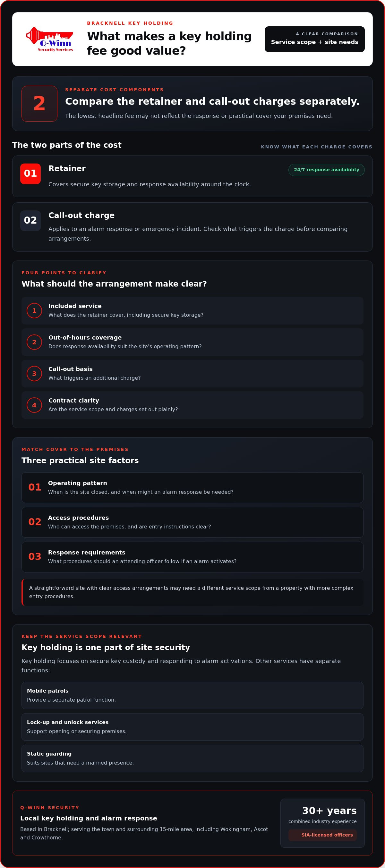The height and width of the screenshot is (868, 385).
Task: Select circled number 4 beside Contract clarity
Action: [x=34, y=405]
